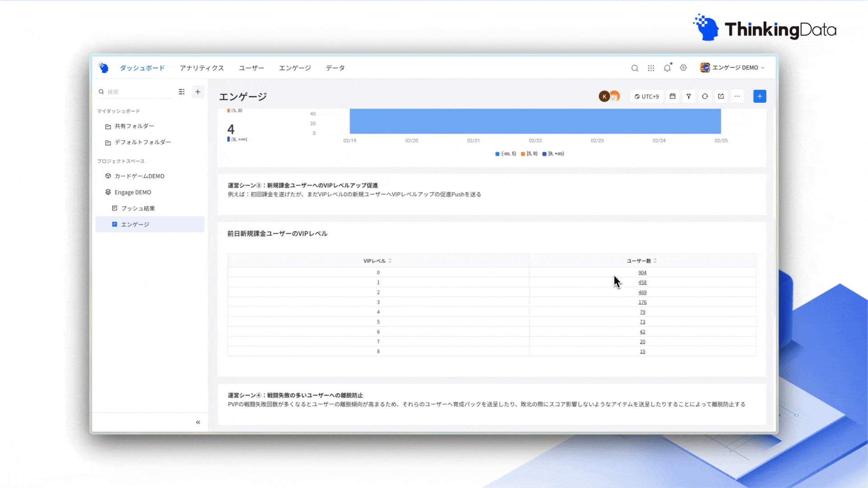Open the more options ellipsis menu
This screenshot has width=868, height=488.
(x=737, y=96)
